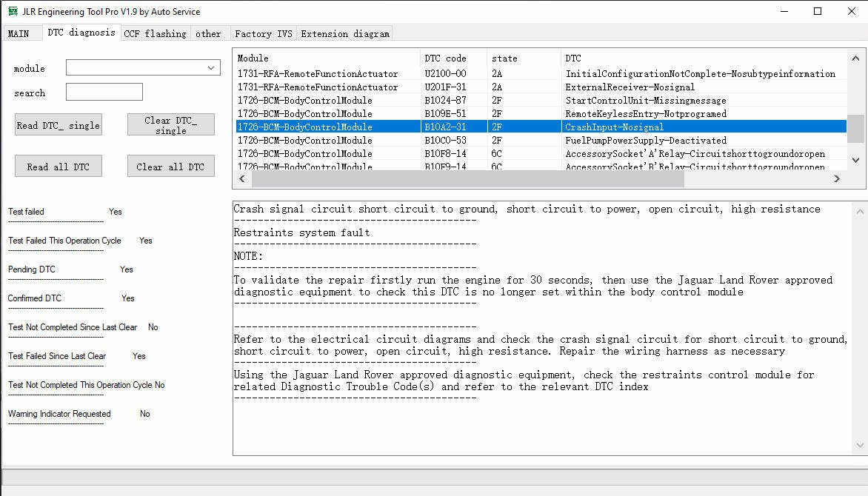868x496 pixels.
Task: Click the DTC list vertical scrollbar thumb
Action: coord(855,128)
